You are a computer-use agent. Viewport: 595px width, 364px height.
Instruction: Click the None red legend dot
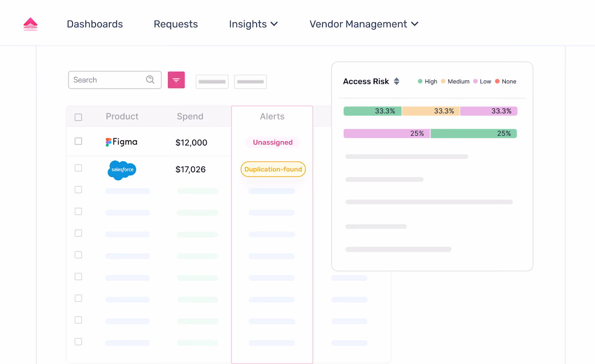tap(497, 81)
